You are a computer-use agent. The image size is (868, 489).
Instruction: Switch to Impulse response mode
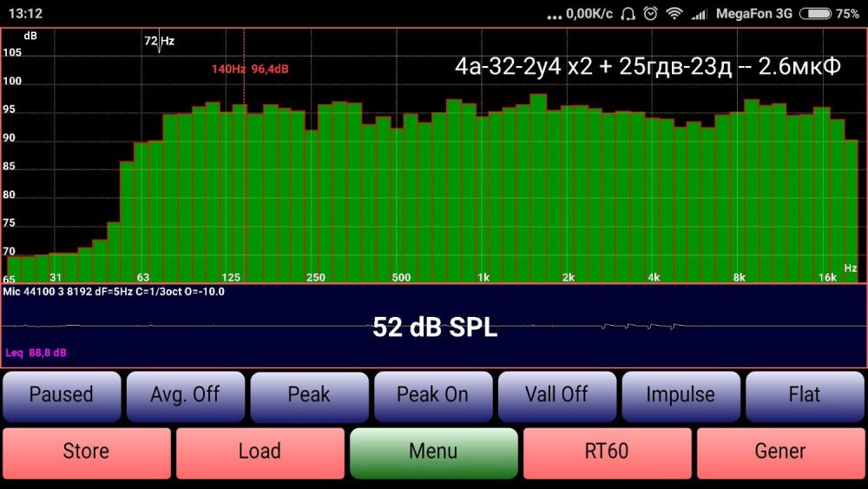(681, 395)
